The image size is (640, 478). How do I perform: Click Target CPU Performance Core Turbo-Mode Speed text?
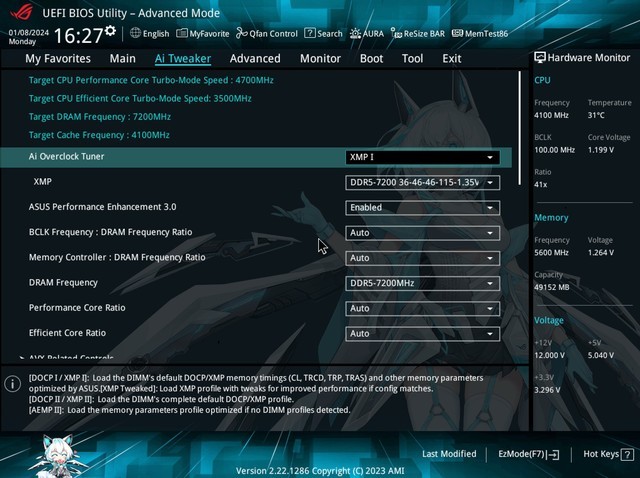tap(151, 80)
